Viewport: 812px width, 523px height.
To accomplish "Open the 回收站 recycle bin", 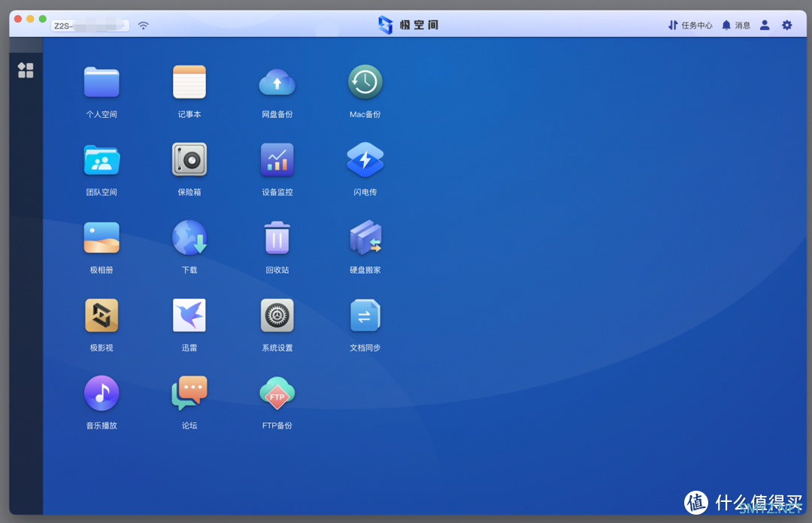I will (277, 237).
